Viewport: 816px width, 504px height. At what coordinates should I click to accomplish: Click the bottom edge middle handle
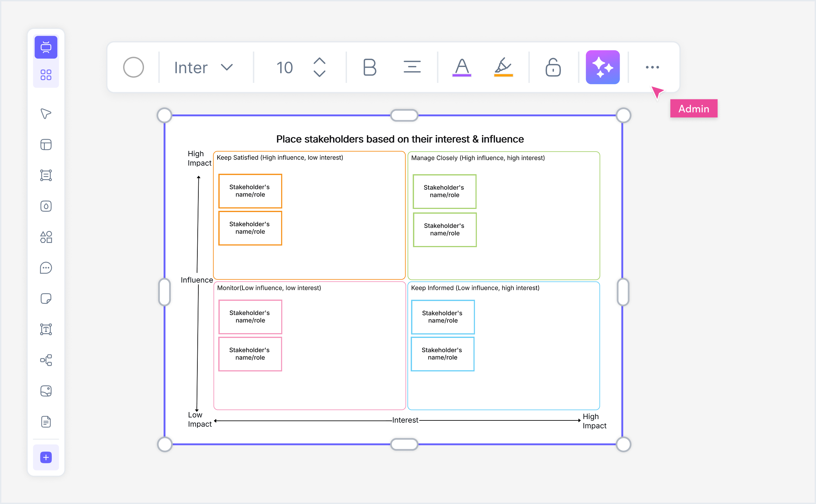(x=404, y=445)
